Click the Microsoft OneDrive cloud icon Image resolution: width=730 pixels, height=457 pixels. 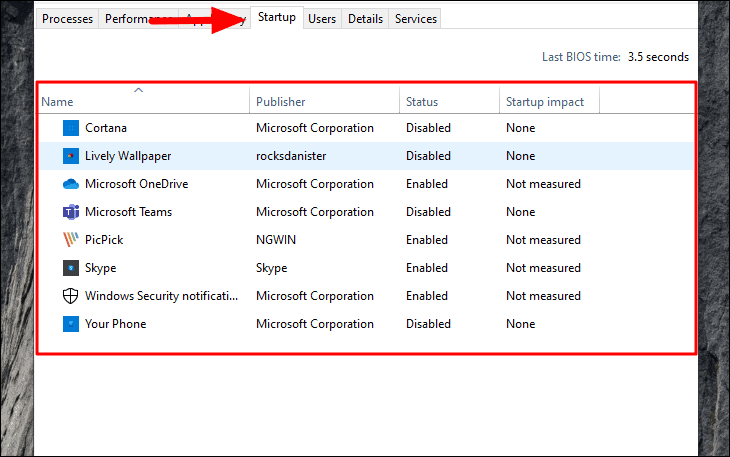tap(71, 184)
